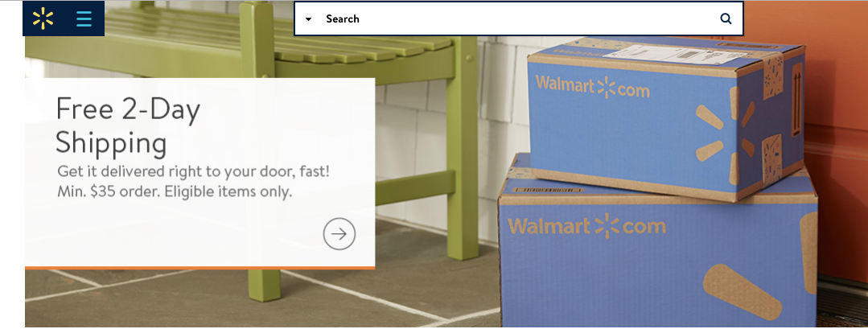The width and height of the screenshot is (868, 329).
Task: Click blank area of white promo card
Action: [x=166, y=232]
